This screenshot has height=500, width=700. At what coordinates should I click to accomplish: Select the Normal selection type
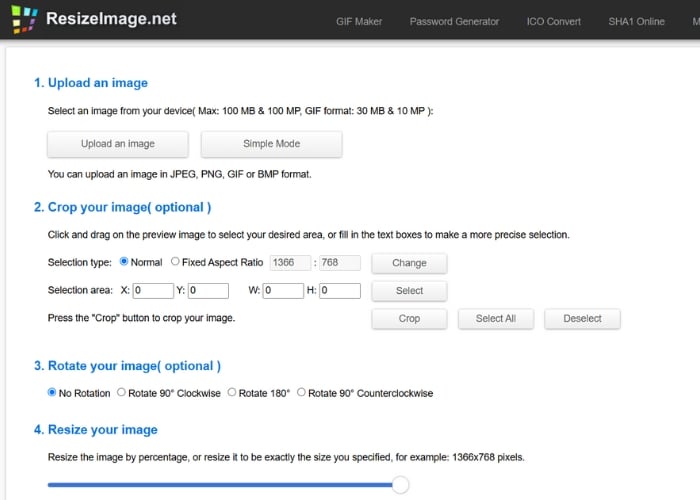pyautogui.click(x=124, y=262)
